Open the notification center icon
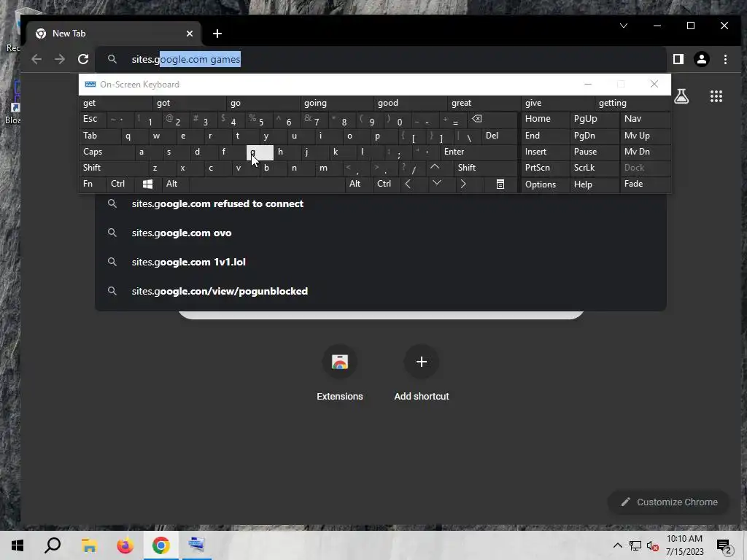This screenshot has height=560, width=747. click(x=724, y=547)
